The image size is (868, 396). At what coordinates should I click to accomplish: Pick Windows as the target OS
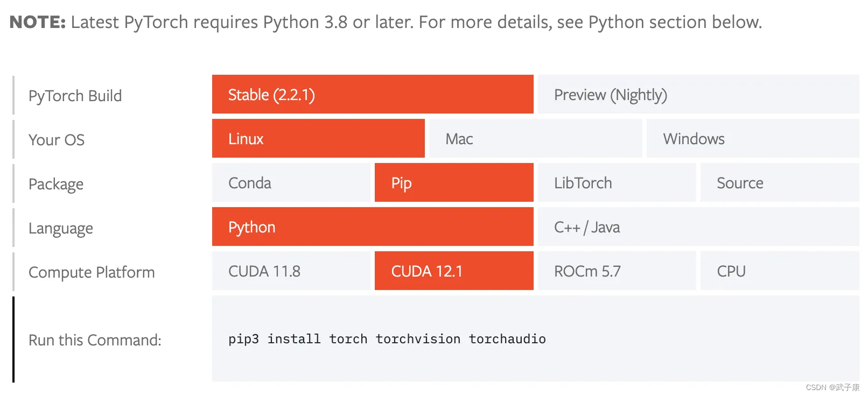pyautogui.click(x=752, y=139)
